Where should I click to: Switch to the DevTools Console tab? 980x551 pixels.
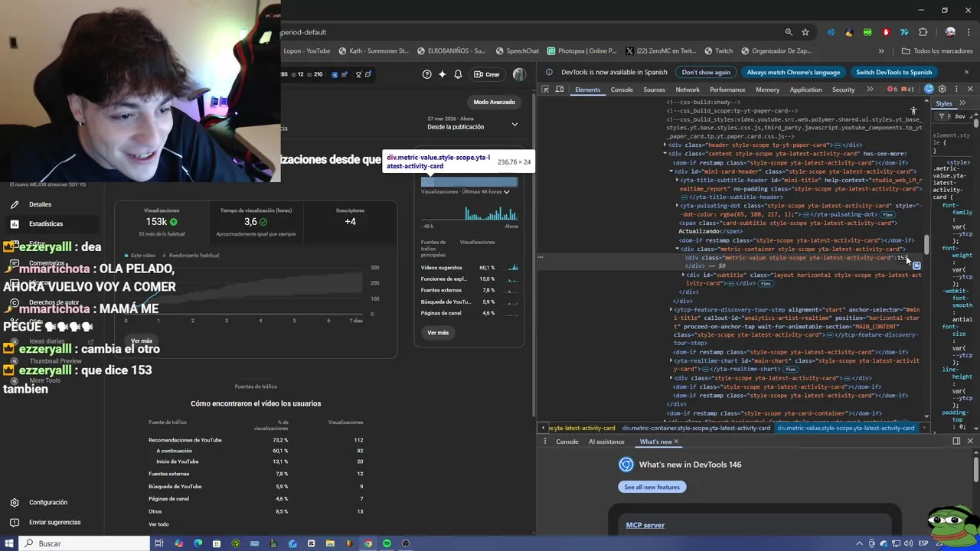click(x=622, y=90)
